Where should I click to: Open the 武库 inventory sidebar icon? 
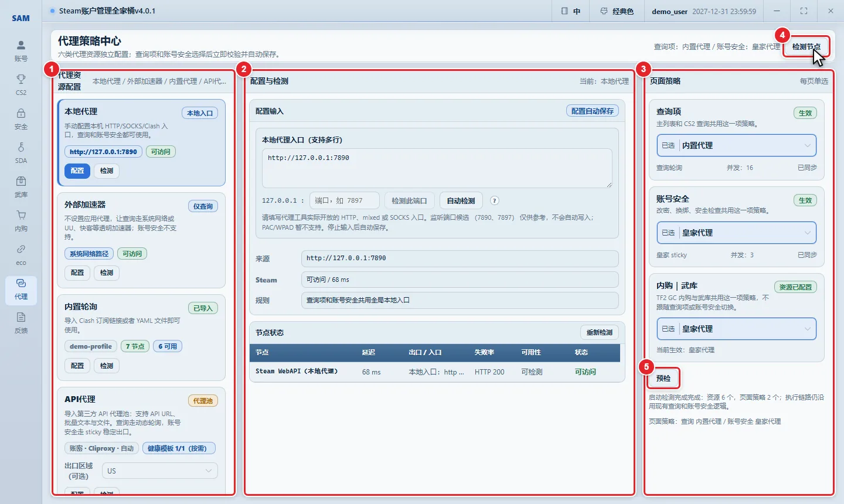(x=21, y=187)
